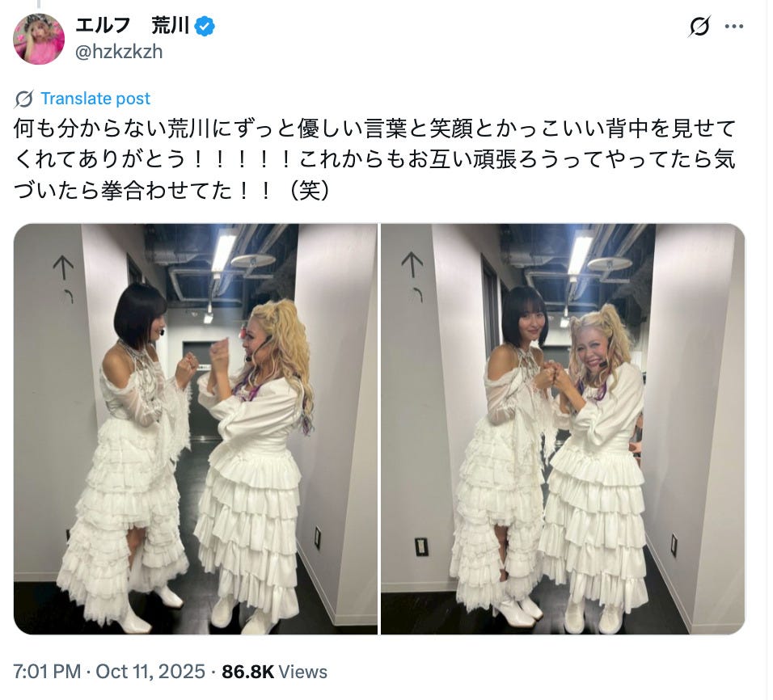
Task: Click the ceiling light in right photo
Action: tap(581, 252)
